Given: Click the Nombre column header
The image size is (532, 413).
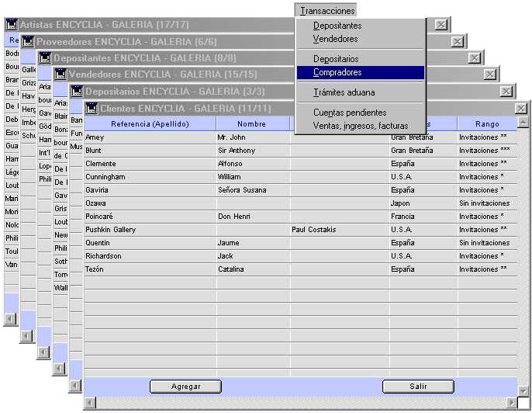Looking at the screenshot, I should (252, 123).
